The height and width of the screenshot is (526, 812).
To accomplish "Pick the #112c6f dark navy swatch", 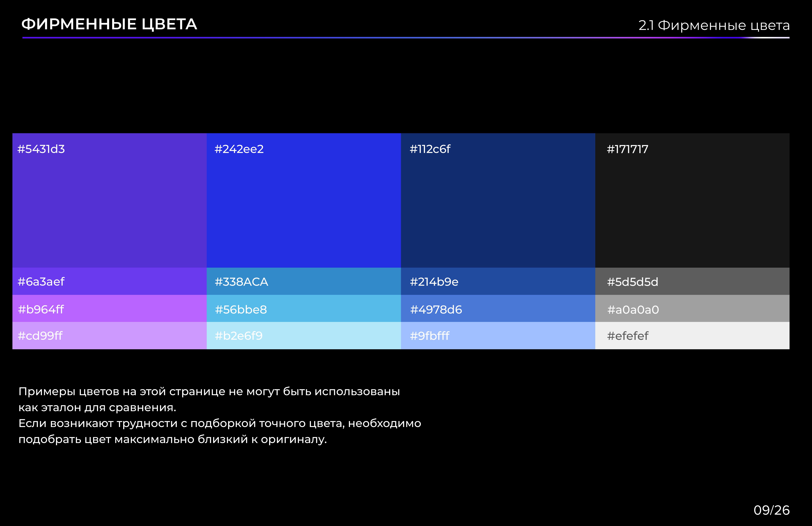I will point(498,201).
